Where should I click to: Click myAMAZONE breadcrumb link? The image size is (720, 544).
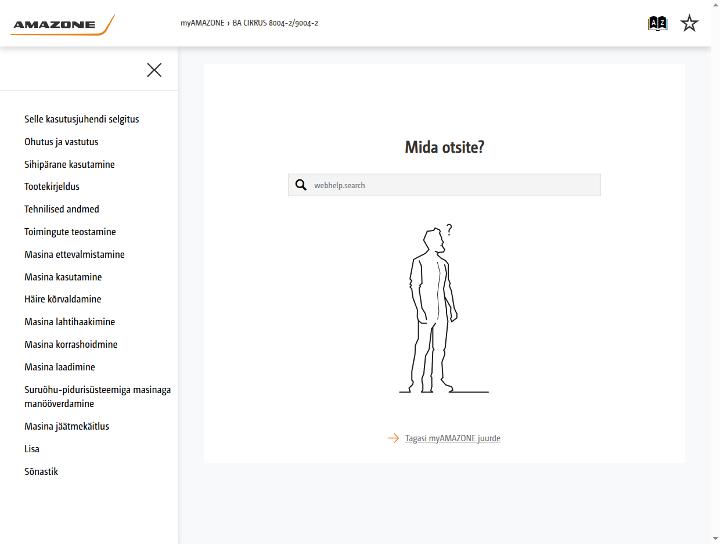point(202,23)
